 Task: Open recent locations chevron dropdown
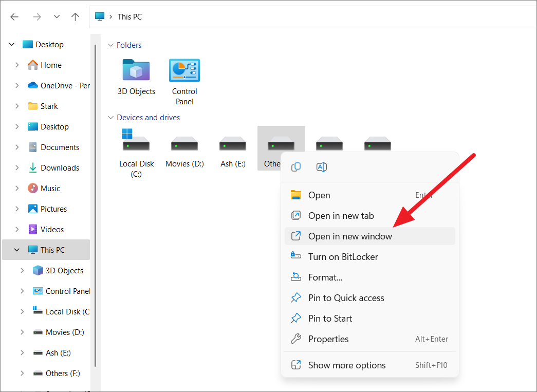pos(57,17)
